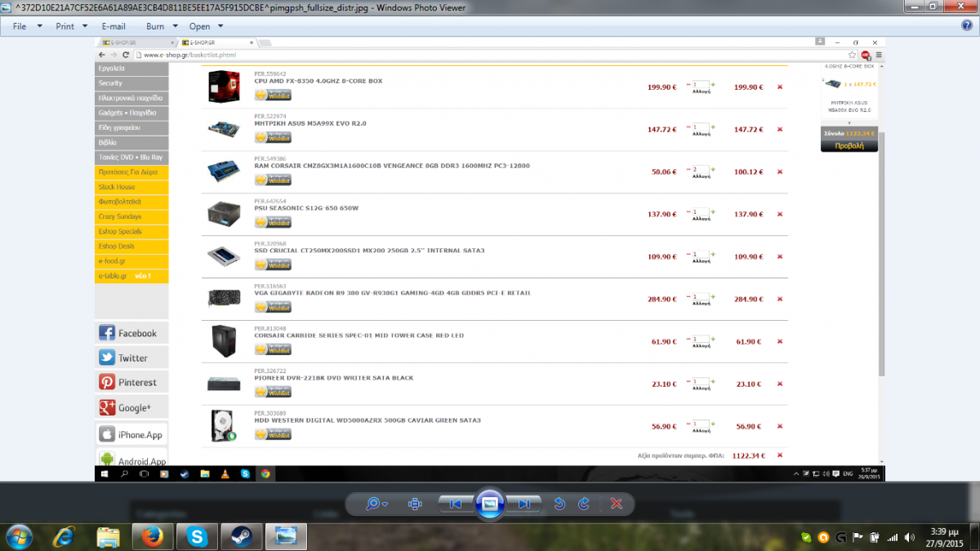The width and height of the screenshot is (980, 551).
Task: Click www.e-shop.gr/basketlist.phtml address text in picture
Action: 189,55
